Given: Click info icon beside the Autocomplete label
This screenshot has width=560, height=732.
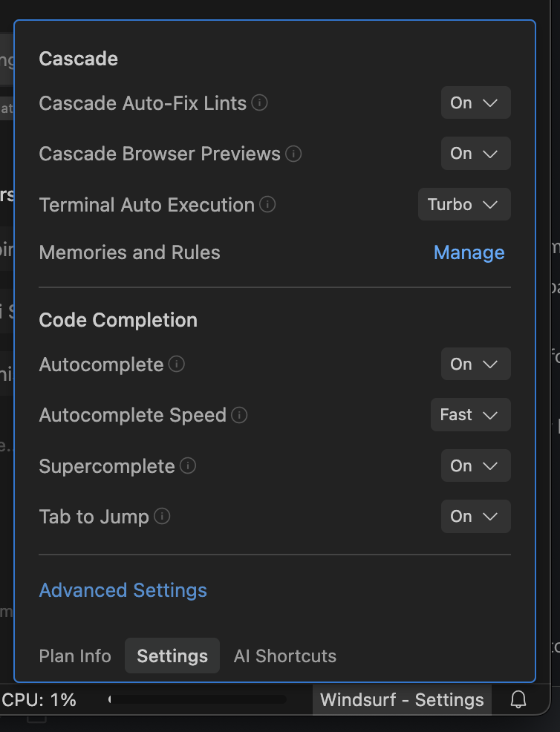Looking at the screenshot, I should click(177, 364).
